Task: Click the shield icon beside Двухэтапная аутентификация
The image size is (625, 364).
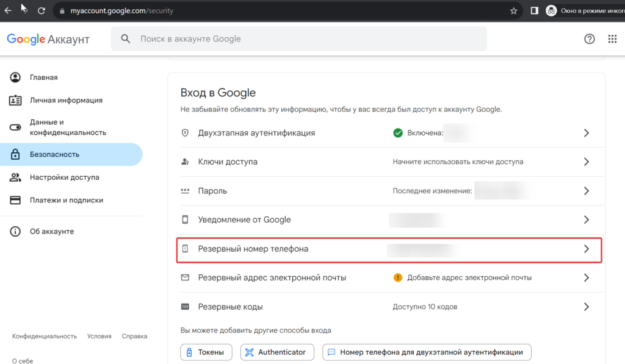Action: click(x=185, y=133)
